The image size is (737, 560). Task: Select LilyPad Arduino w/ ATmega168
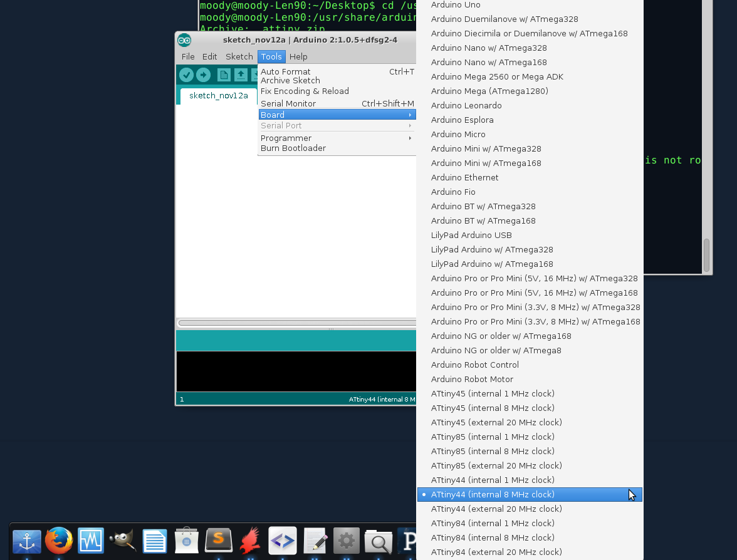click(x=530, y=264)
